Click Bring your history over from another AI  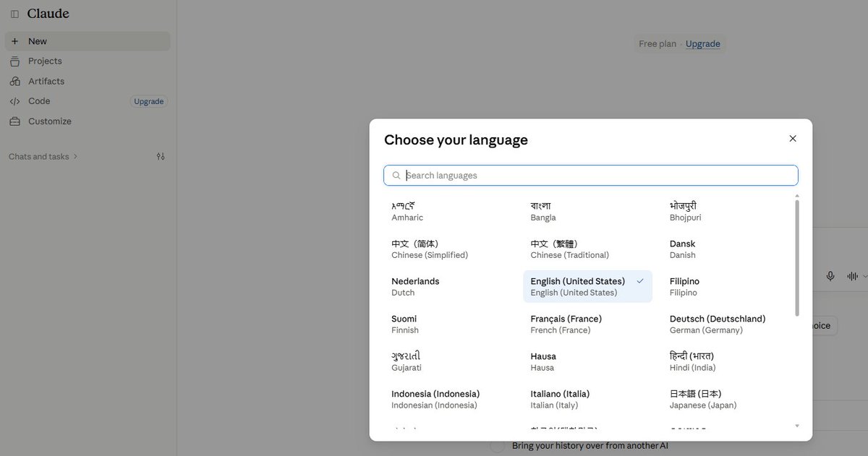[590, 446]
